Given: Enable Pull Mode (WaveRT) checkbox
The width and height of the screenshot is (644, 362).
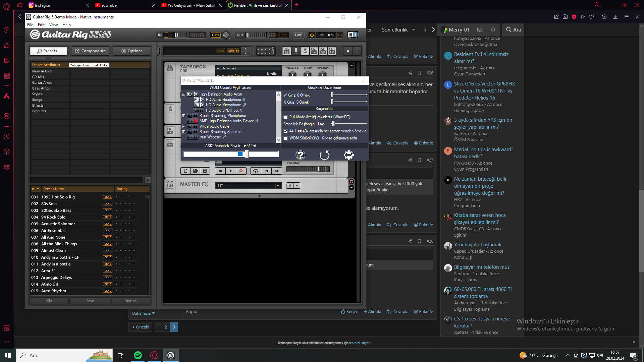Looking at the screenshot, I should pyautogui.click(x=286, y=117).
